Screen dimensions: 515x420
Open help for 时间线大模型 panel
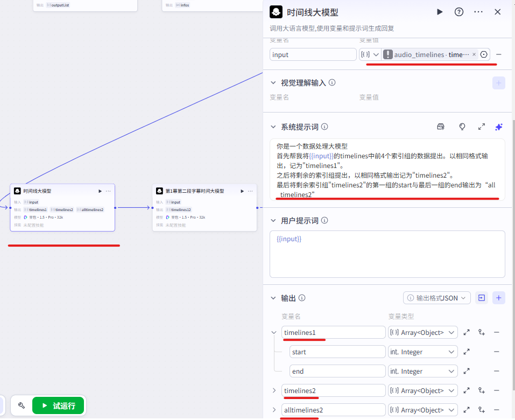click(x=459, y=12)
